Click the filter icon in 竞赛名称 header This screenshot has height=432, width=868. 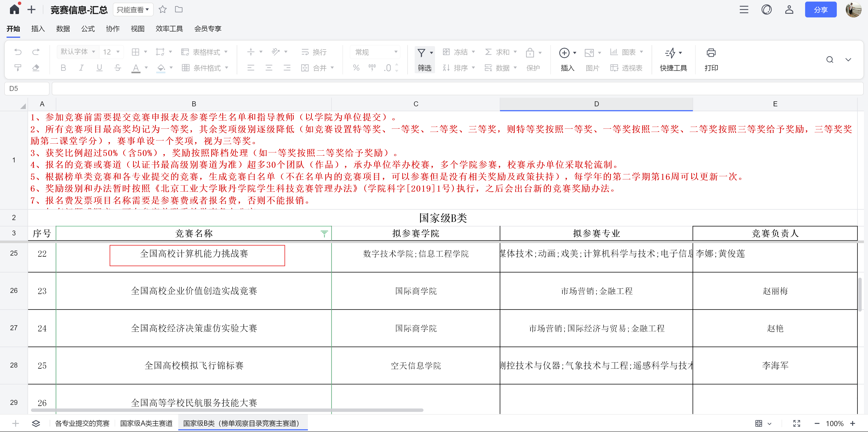point(324,233)
